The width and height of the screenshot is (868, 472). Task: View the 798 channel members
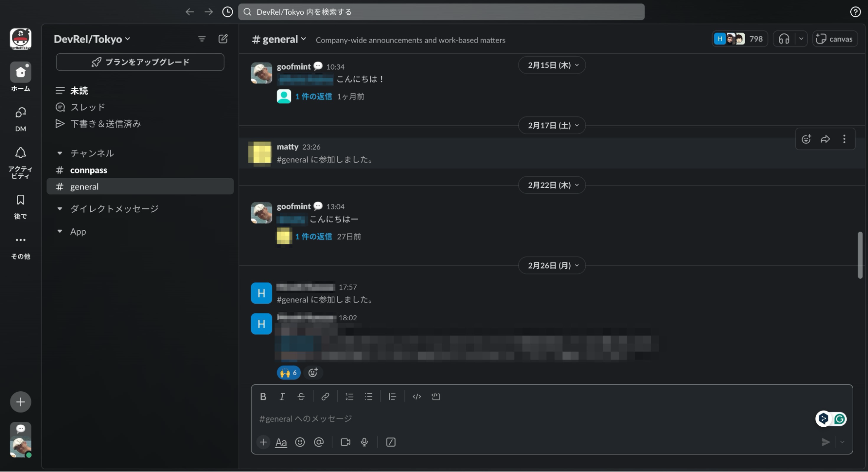pos(739,39)
